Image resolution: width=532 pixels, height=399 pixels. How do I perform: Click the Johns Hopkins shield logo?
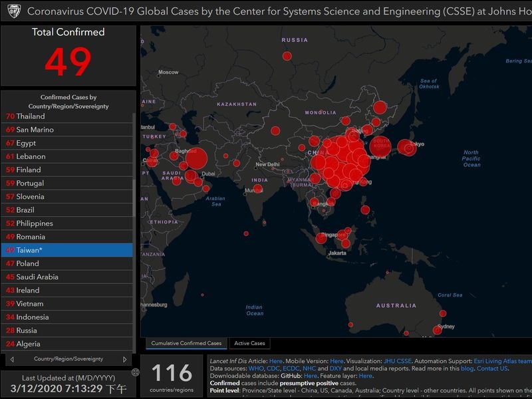pyautogui.click(x=14, y=11)
